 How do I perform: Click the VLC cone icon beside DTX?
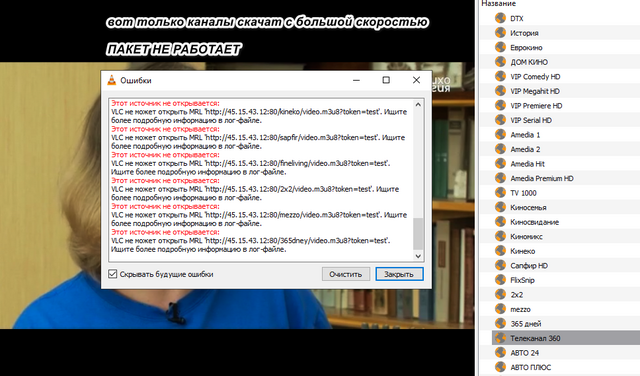coord(500,18)
